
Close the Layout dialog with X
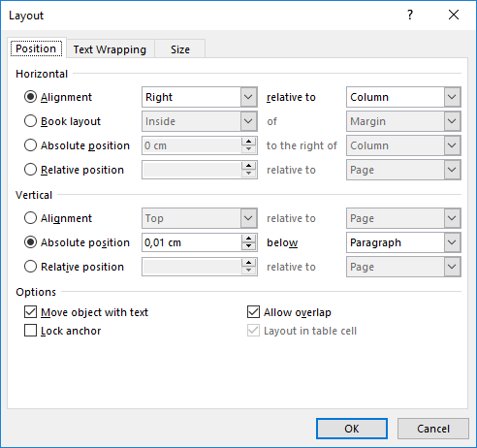tap(454, 15)
